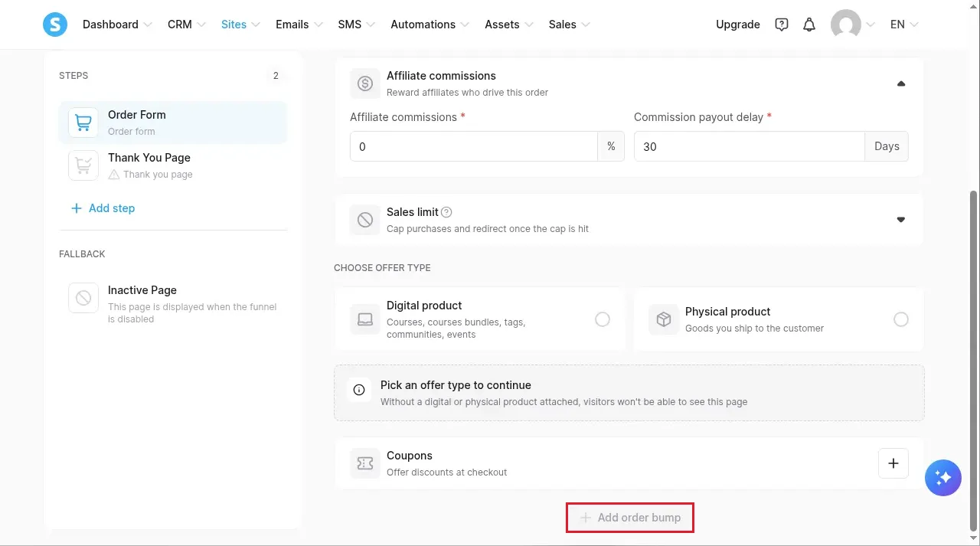Screen dimensions: 980x546
Task: Click the Affiliate commissions percentage field
Action: pos(474,146)
